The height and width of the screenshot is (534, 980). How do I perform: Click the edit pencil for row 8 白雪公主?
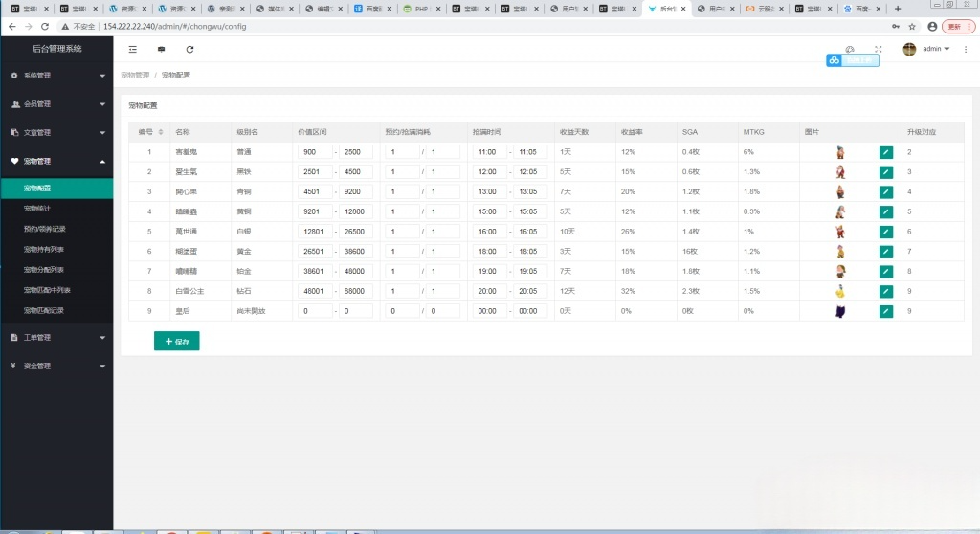coord(885,292)
